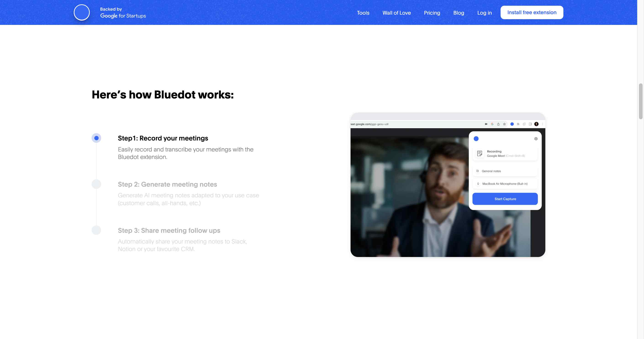Click the side panel icon in the browser toolbar
This screenshot has width=644, height=339.
pos(530,124)
